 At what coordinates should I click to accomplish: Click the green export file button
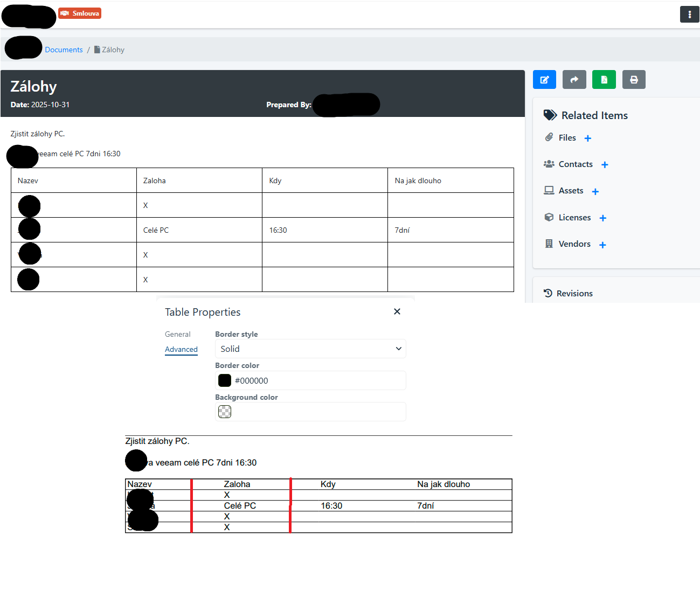pyautogui.click(x=604, y=80)
